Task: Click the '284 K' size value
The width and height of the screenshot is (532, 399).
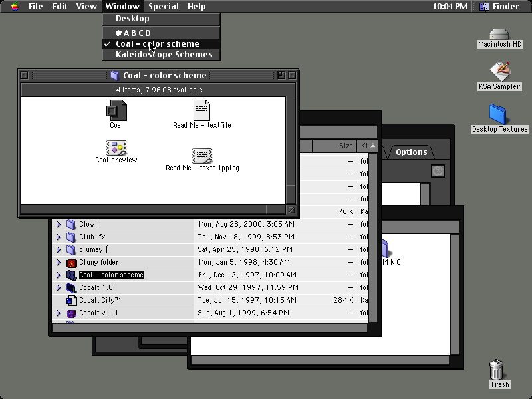Action: pyautogui.click(x=343, y=301)
